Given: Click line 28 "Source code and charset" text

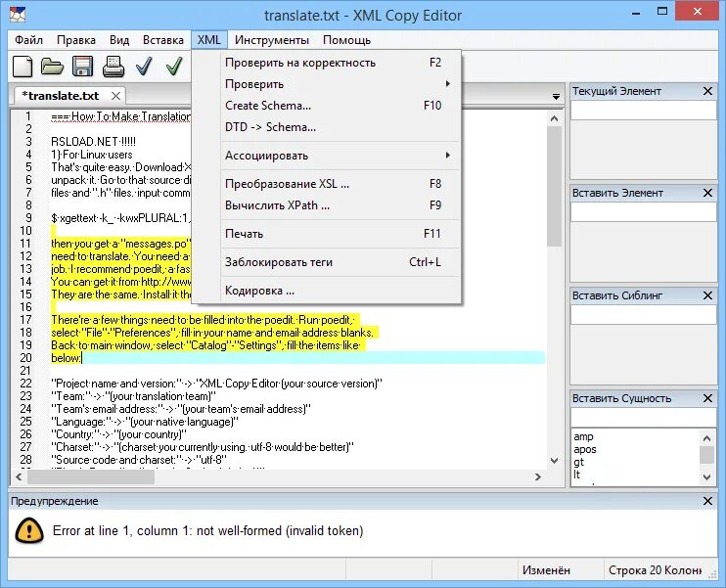Looking at the screenshot, I should pos(138,460).
